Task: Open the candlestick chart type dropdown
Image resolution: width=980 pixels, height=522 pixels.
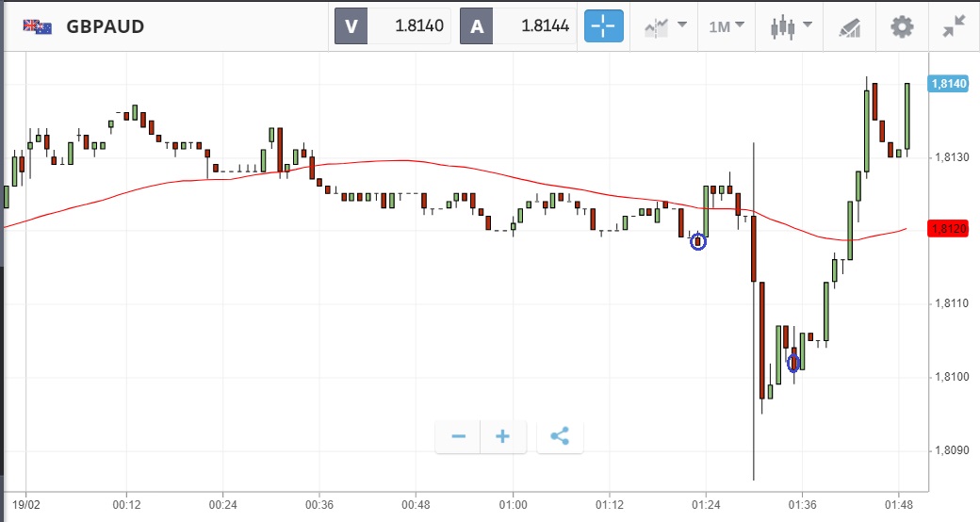Action: tap(790, 26)
